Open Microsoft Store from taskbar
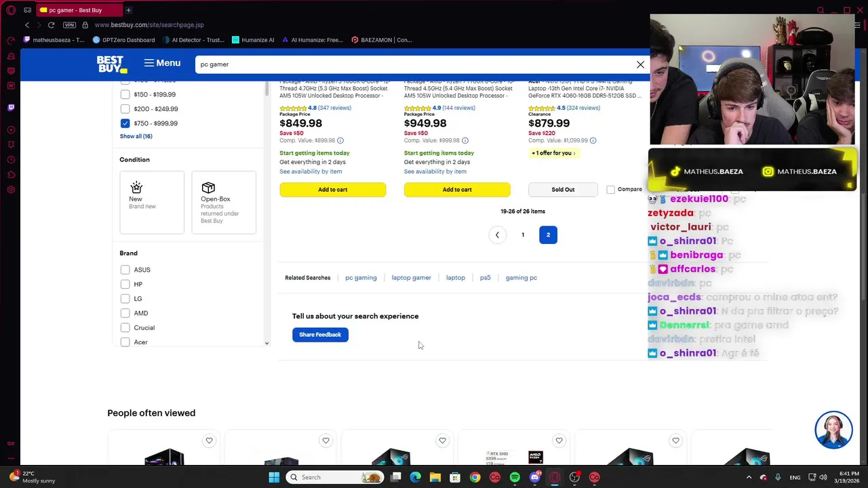 pyautogui.click(x=455, y=477)
